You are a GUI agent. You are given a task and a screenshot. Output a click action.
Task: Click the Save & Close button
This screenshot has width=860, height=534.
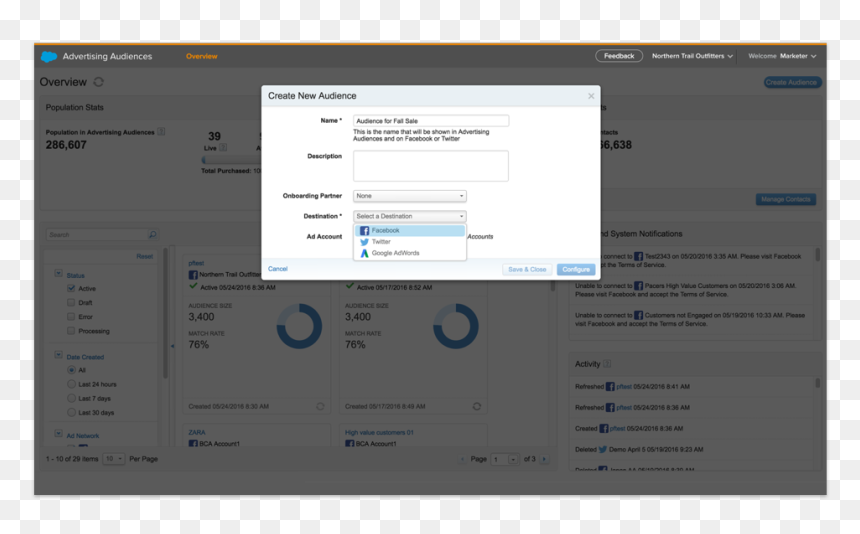click(527, 269)
